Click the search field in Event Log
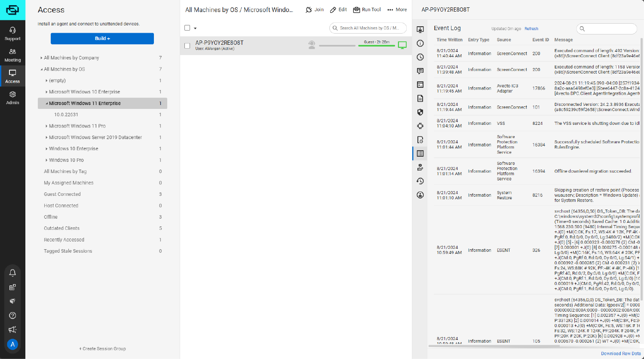The image size is (644, 359). (607, 28)
